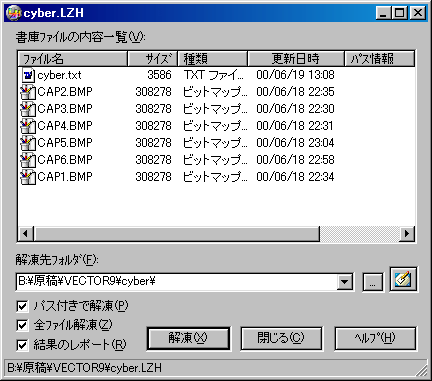Click the horizontal scrollbar right arrow
432x381 pixels.
(x=407, y=233)
